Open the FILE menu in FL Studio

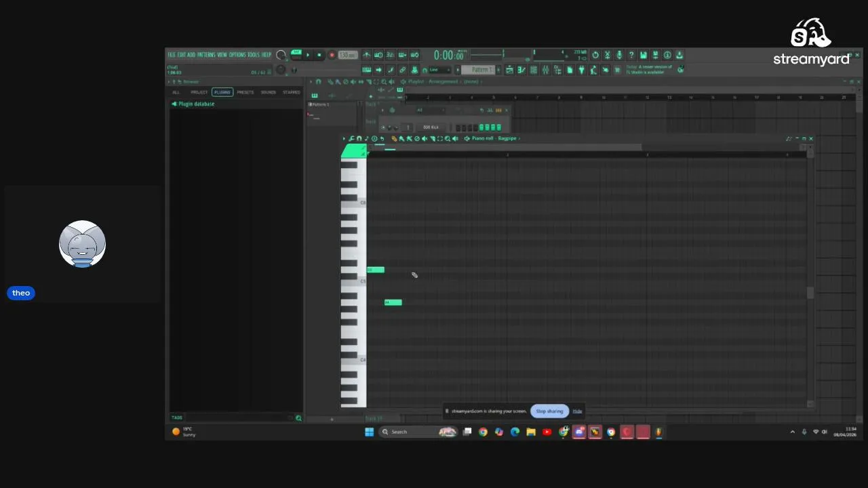click(171, 55)
